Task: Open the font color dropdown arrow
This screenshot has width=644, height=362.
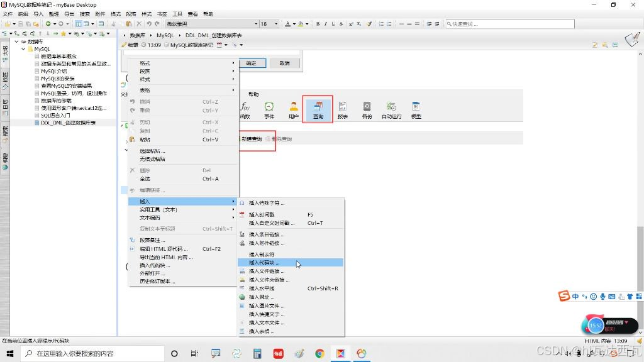Action: (294, 24)
